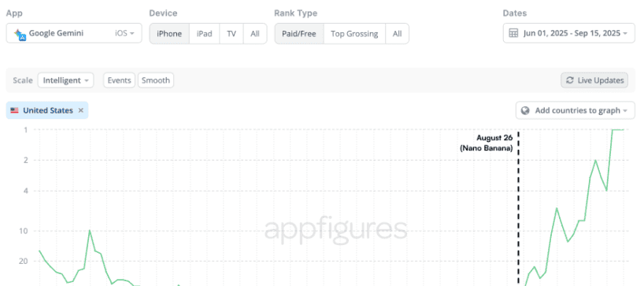Image resolution: width=644 pixels, height=286 pixels.
Task: Click the globe icon in Add countries
Action: coord(525,110)
